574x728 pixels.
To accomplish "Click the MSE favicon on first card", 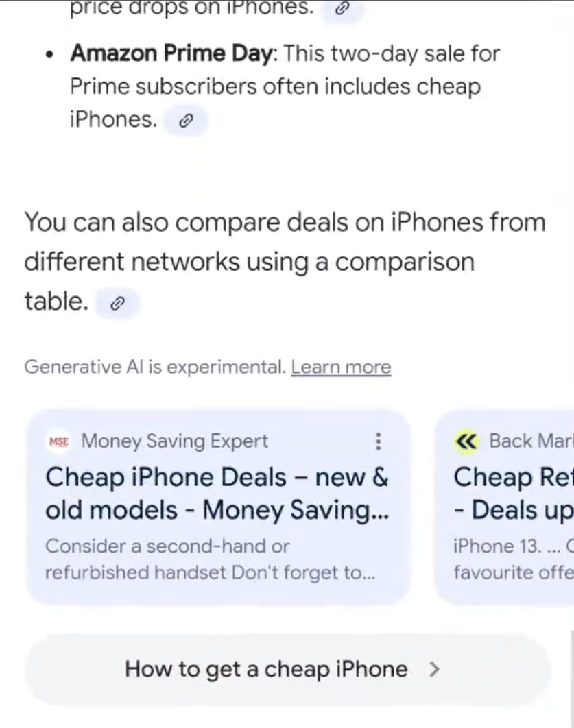I will click(x=59, y=442).
